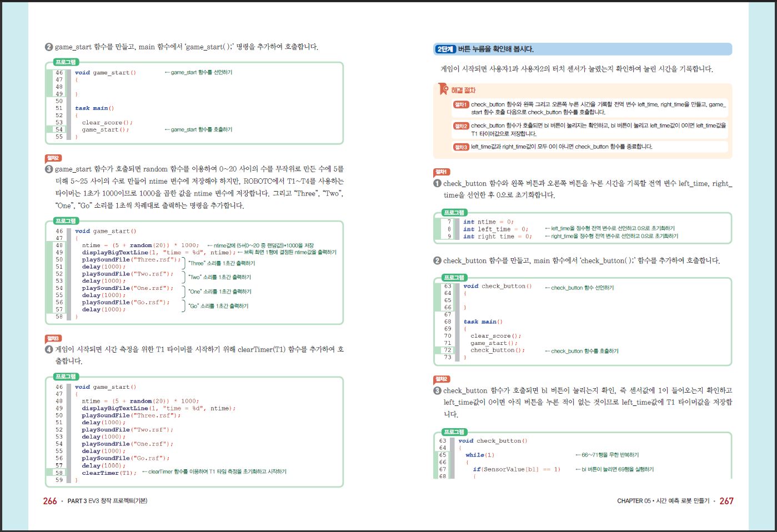Click the code line int left_time = 0;
777x532 pixels.
pyautogui.click(x=495, y=229)
